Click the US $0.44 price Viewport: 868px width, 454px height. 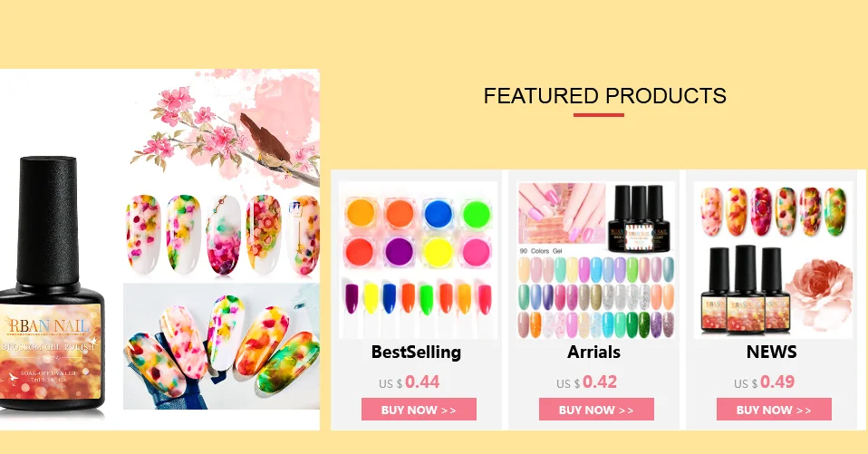[410, 382]
